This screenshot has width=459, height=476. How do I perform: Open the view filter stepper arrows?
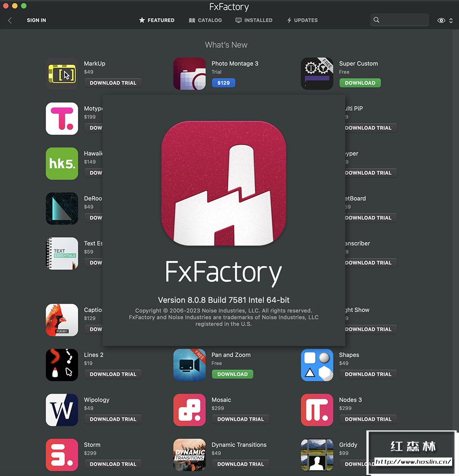click(451, 20)
